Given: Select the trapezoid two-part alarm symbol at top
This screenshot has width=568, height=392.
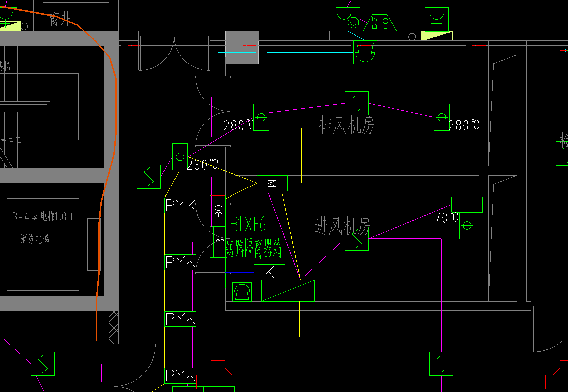Looking at the screenshot, I should tap(380, 23).
